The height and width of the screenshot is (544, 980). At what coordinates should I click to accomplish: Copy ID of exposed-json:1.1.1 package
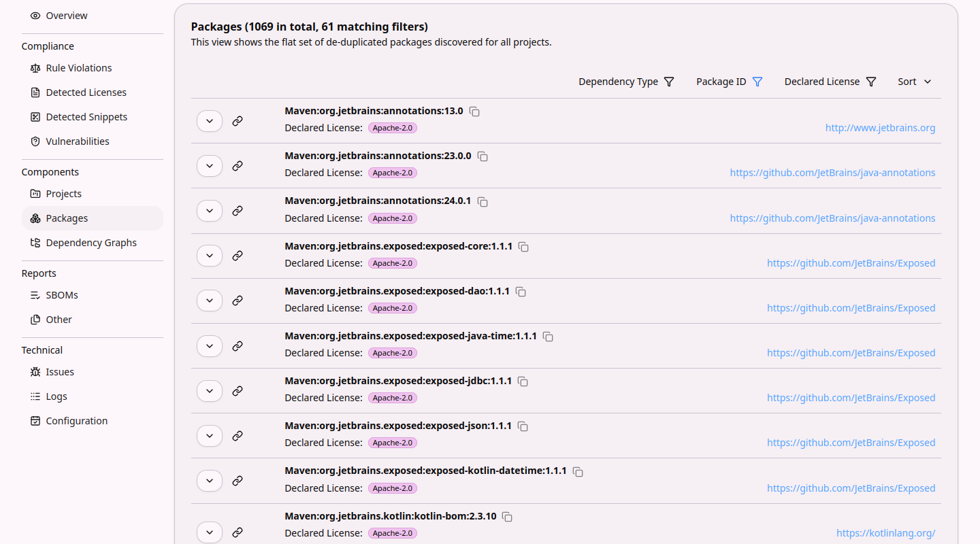click(523, 426)
